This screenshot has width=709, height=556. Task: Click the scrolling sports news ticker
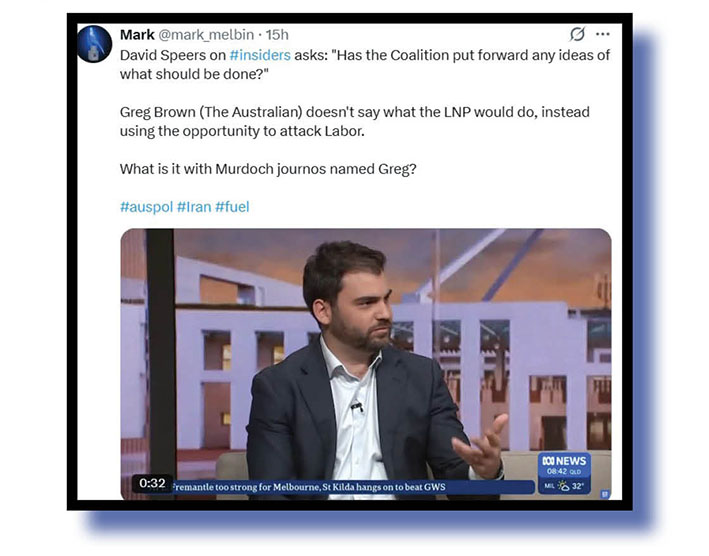353,487
